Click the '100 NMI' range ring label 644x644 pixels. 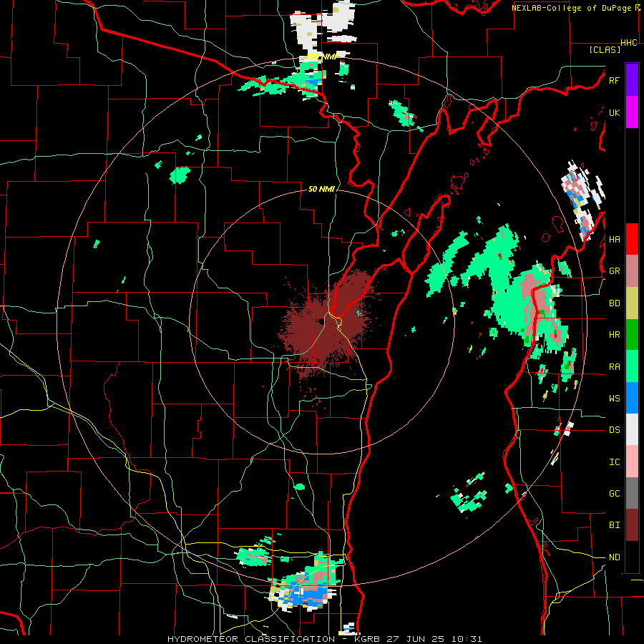point(322,57)
